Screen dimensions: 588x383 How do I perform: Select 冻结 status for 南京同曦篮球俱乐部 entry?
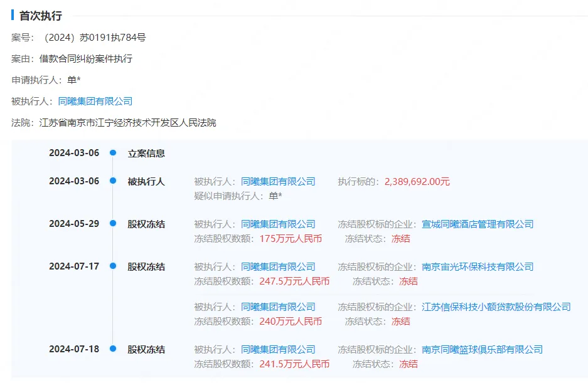pos(409,364)
